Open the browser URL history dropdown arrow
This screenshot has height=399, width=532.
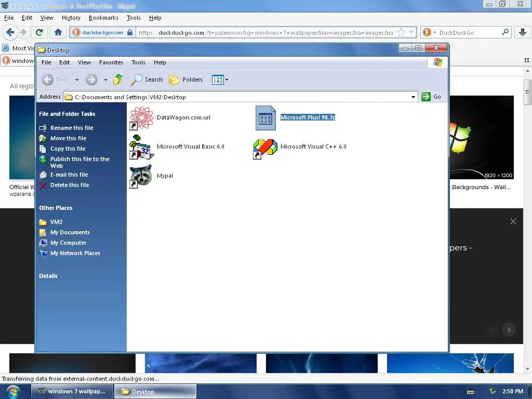(x=411, y=33)
